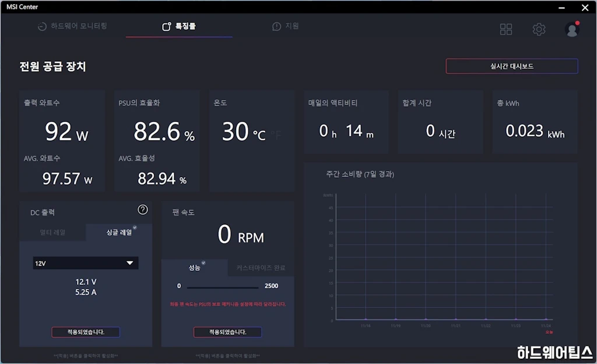Click the 하드웨어 모니터링 tab icon

pos(42,26)
